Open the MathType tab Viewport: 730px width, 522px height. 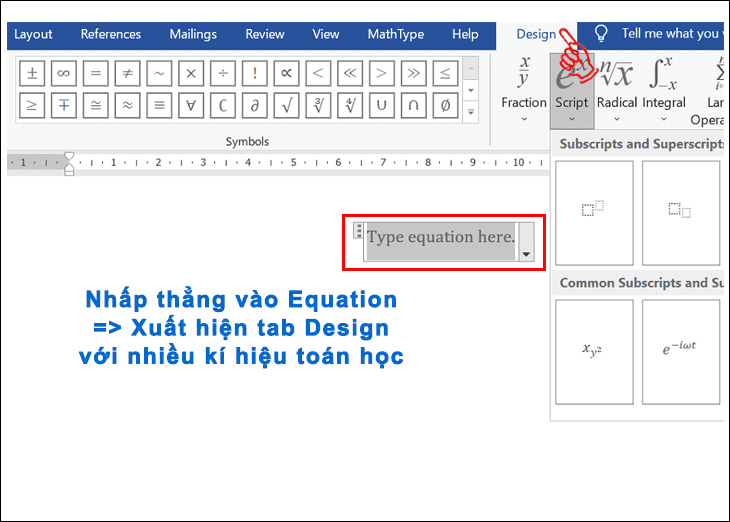click(x=396, y=34)
